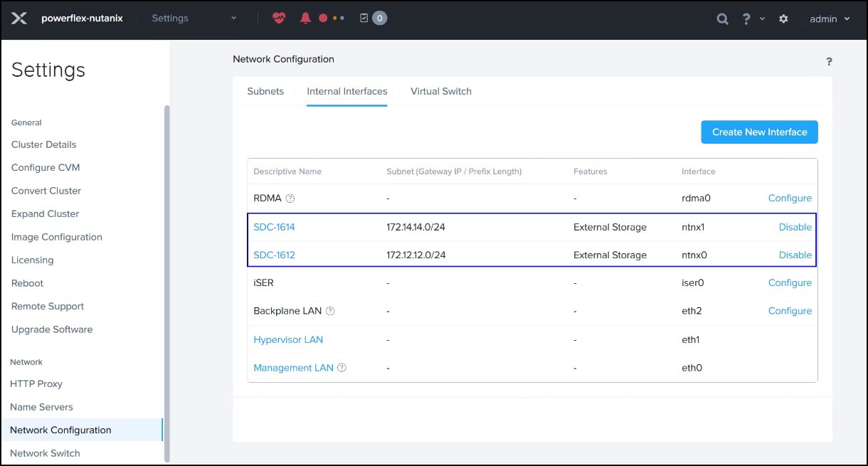Open the alerts bell icon
The width and height of the screenshot is (868, 466).
305,18
